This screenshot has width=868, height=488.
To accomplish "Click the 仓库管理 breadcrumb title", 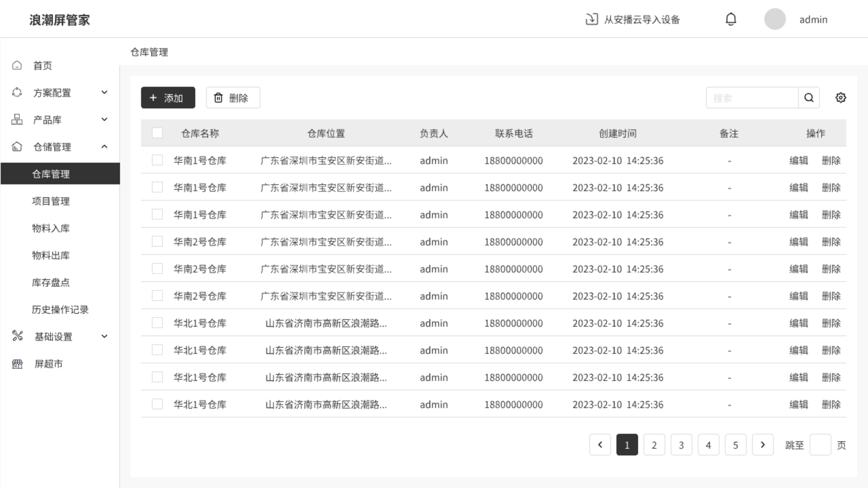I will click(149, 52).
